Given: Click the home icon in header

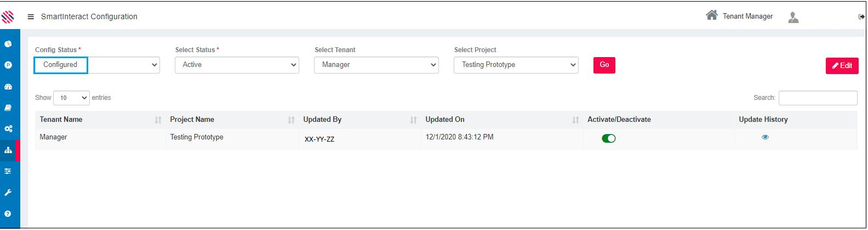Looking at the screenshot, I should coord(711,15).
